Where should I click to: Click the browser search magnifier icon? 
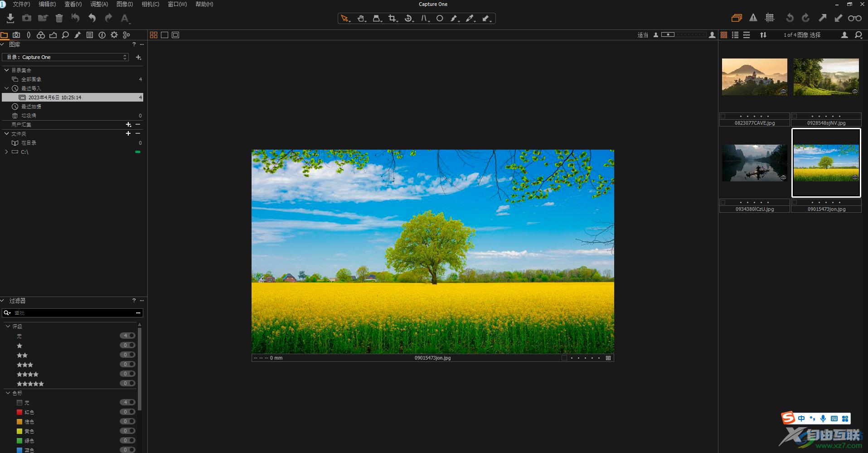(858, 35)
